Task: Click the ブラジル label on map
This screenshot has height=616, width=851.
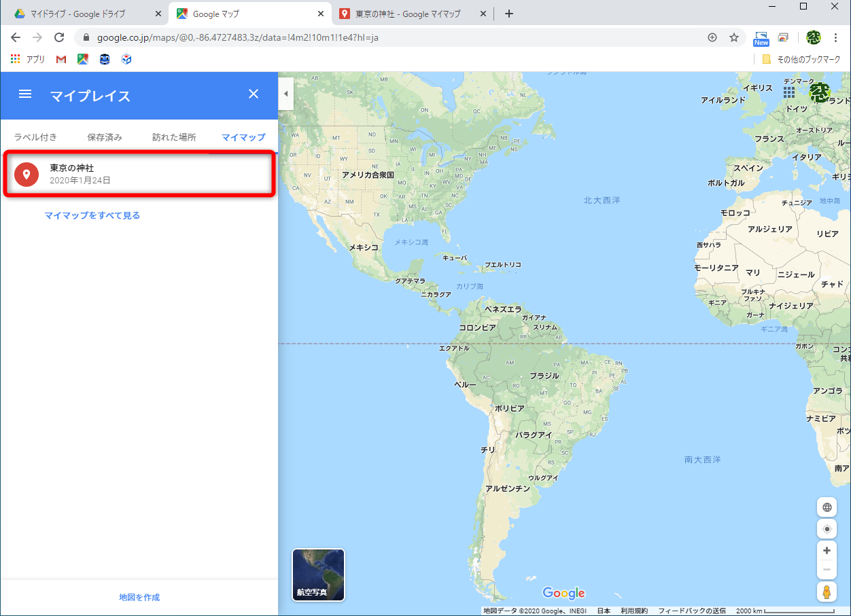Action: [x=544, y=376]
